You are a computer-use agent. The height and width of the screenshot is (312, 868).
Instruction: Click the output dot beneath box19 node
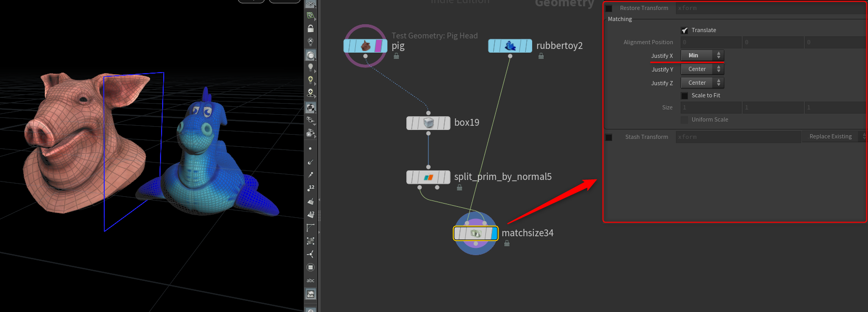pyautogui.click(x=428, y=133)
